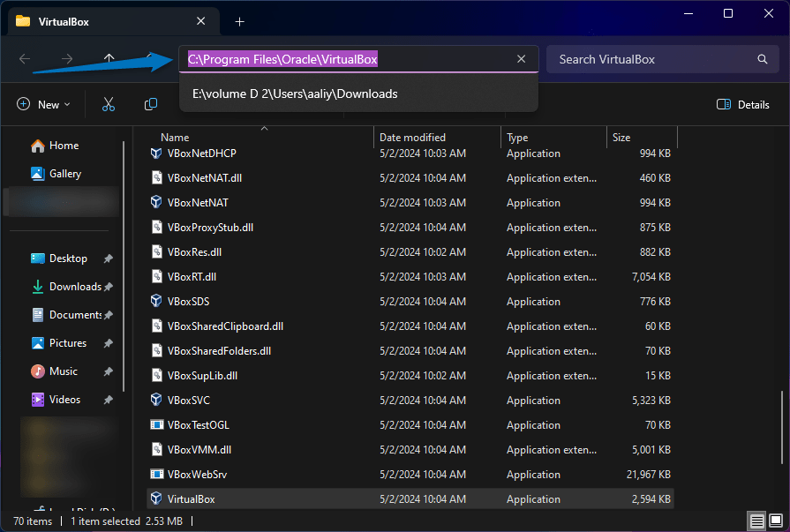Open a new Explorer tab
Image resolution: width=790 pixels, height=532 pixels.
(238, 20)
